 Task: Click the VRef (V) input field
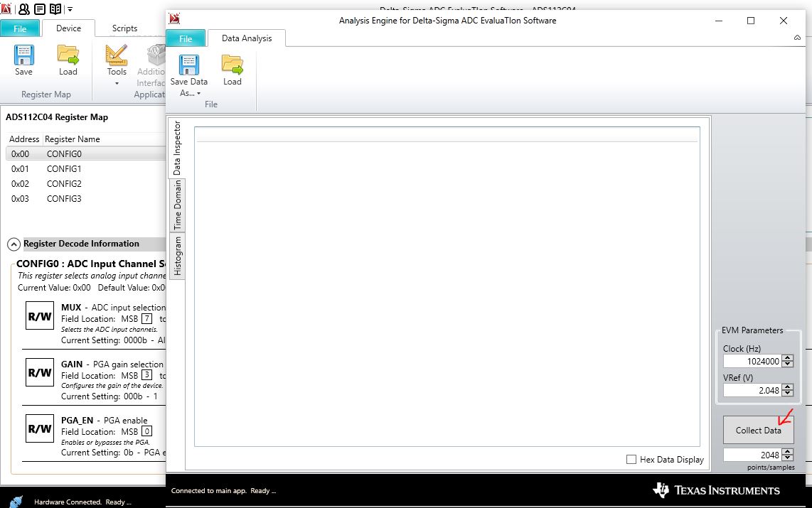coord(752,390)
